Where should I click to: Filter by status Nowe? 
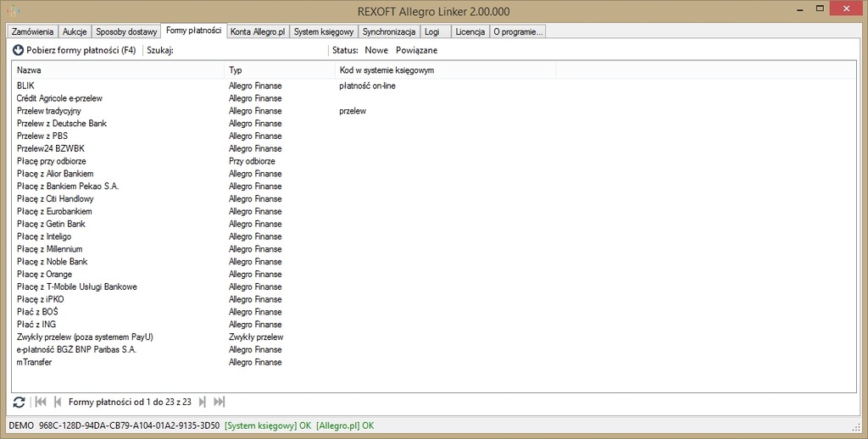[x=376, y=50]
